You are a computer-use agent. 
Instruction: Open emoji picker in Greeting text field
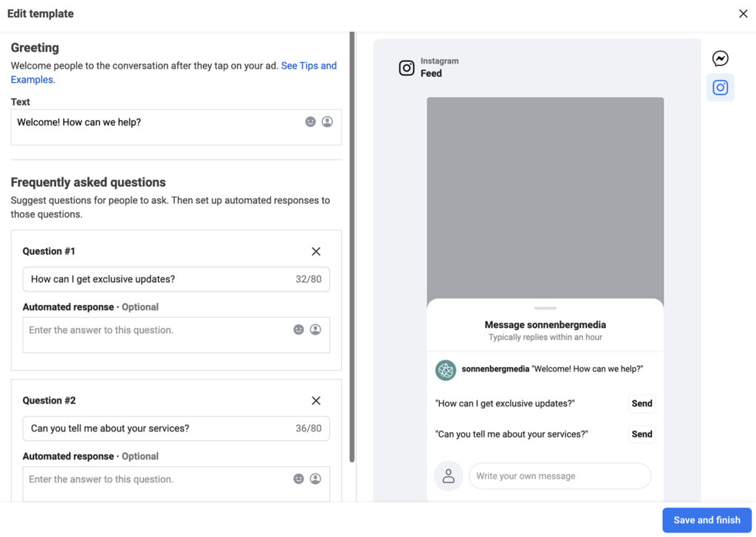point(311,122)
